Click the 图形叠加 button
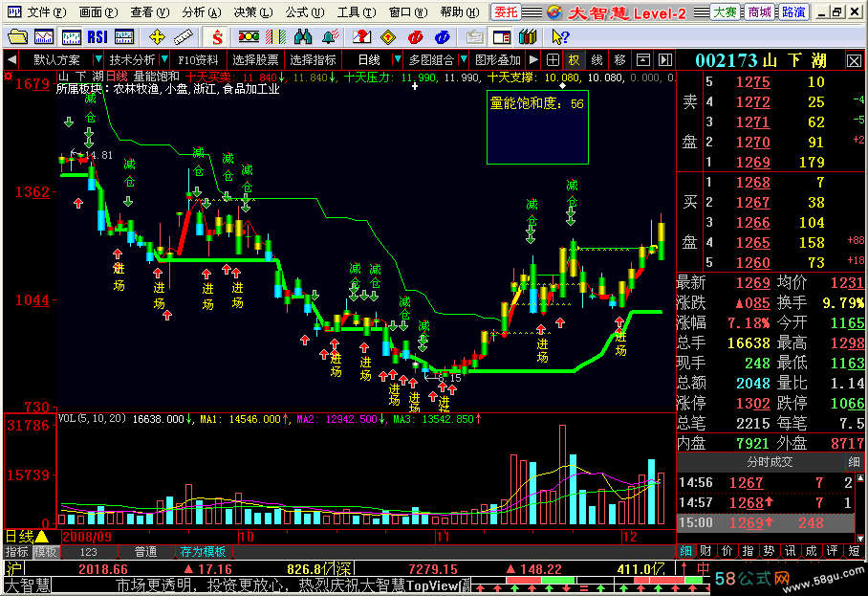 pyautogui.click(x=498, y=60)
